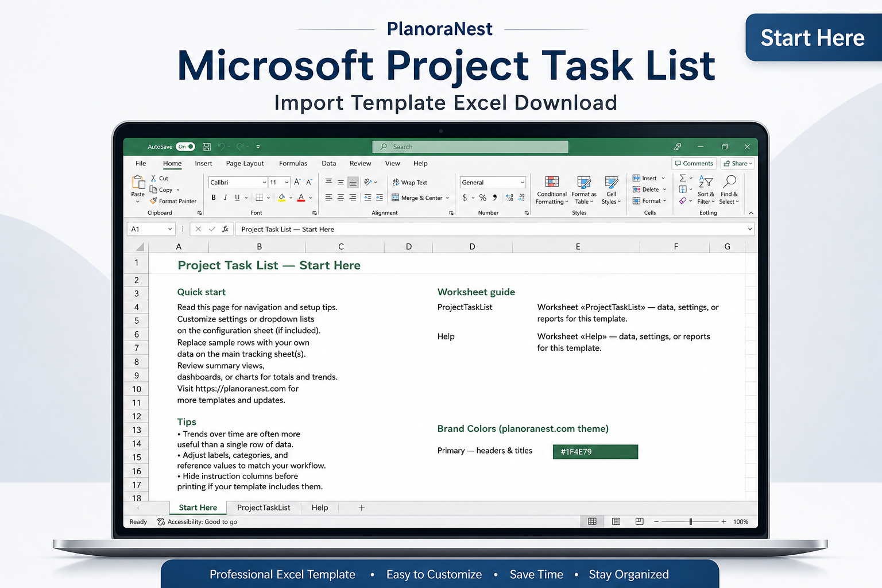Click the Undo arrow icon
The image size is (882, 588).
221,147
